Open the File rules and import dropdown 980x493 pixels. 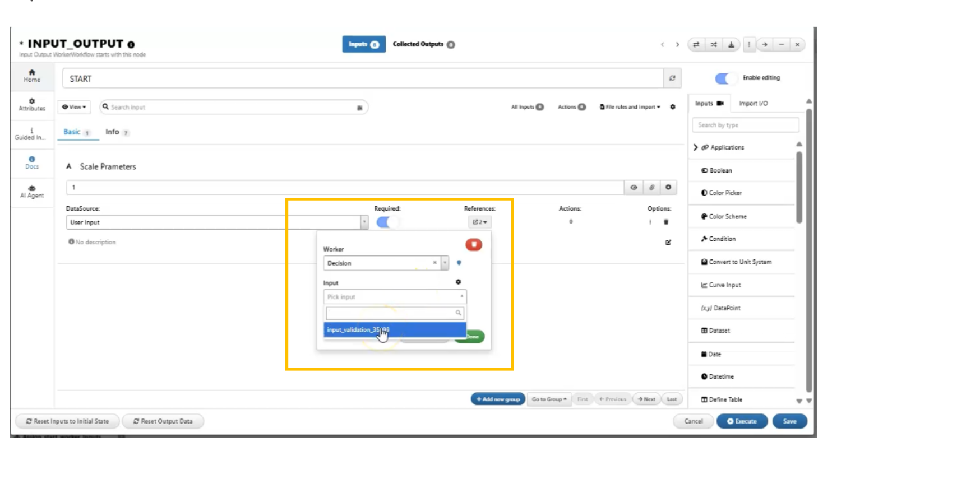tap(630, 107)
